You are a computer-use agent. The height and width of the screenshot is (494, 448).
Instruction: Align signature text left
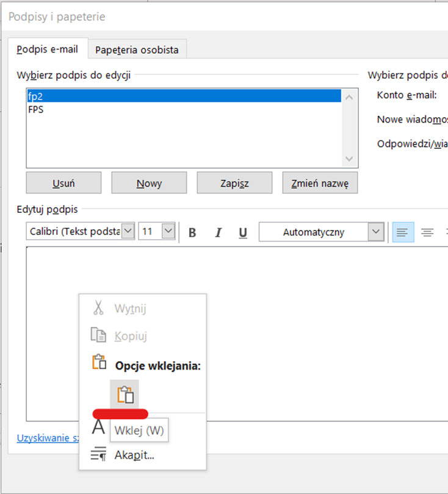(402, 232)
